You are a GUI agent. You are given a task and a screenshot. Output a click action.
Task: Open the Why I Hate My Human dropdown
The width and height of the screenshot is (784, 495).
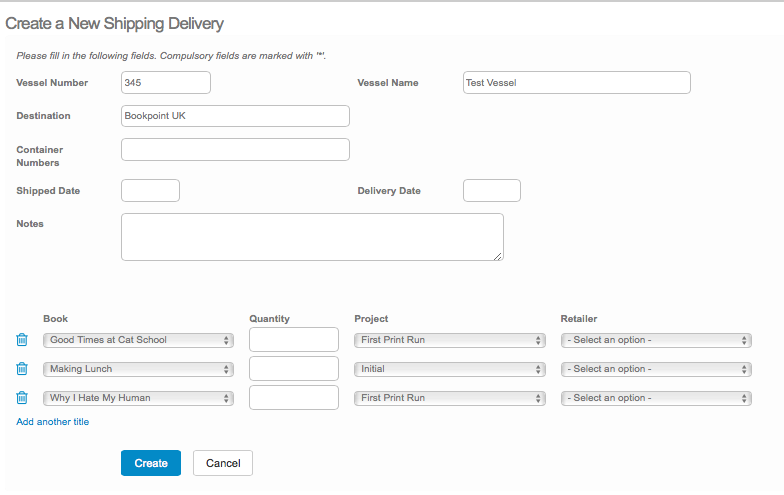coord(139,398)
